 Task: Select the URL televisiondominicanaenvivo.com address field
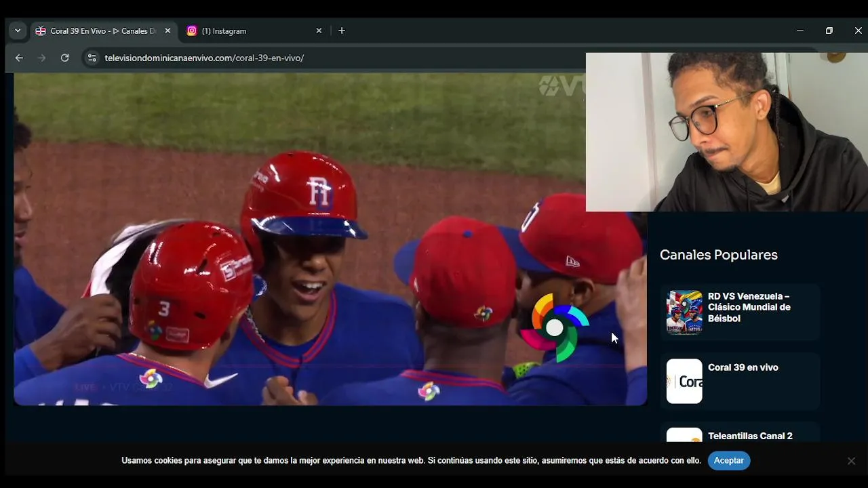click(x=204, y=58)
